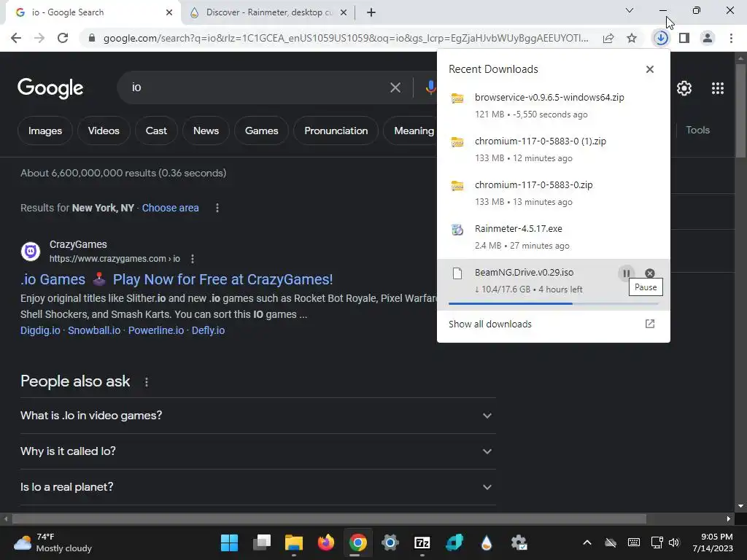Open Snowball.io sitelink
747x560 pixels.
(94, 330)
